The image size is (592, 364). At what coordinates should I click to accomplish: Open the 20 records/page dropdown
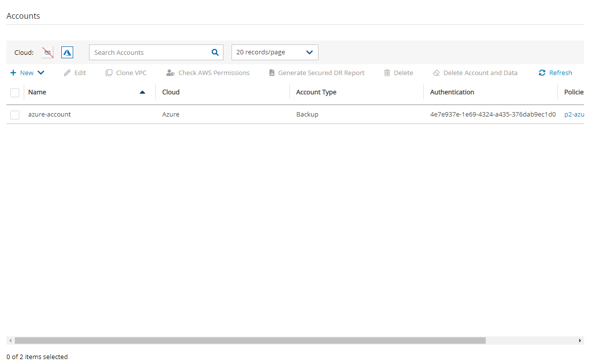(x=274, y=52)
